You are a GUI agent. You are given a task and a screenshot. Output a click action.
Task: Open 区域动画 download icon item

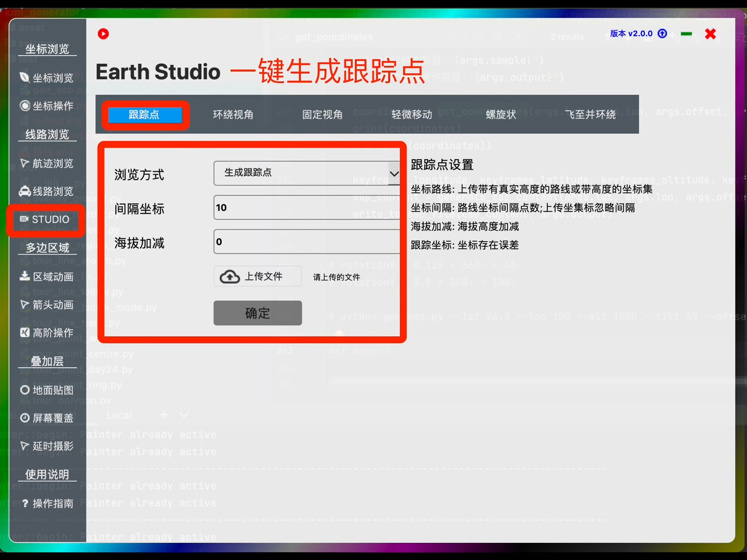point(24,276)
